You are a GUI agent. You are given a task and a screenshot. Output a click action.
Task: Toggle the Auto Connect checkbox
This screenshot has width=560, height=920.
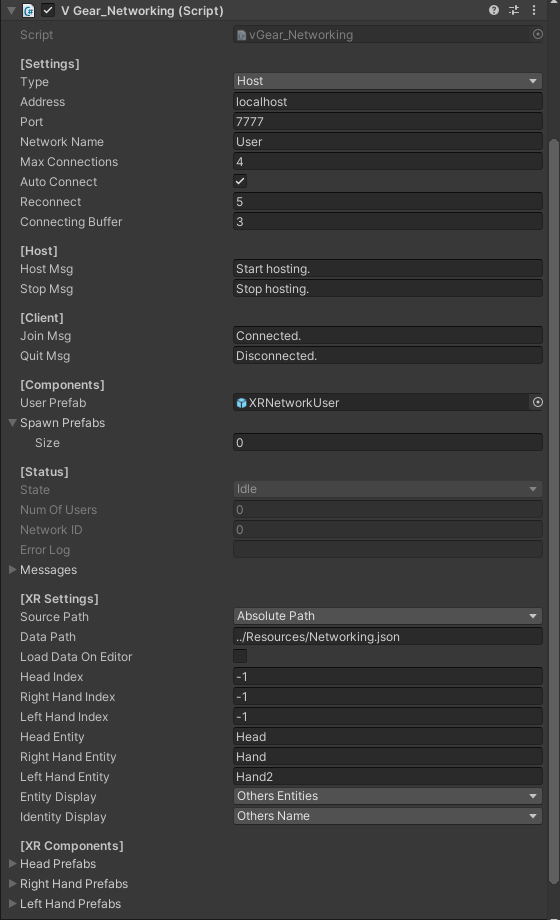(x=240, y=181)
